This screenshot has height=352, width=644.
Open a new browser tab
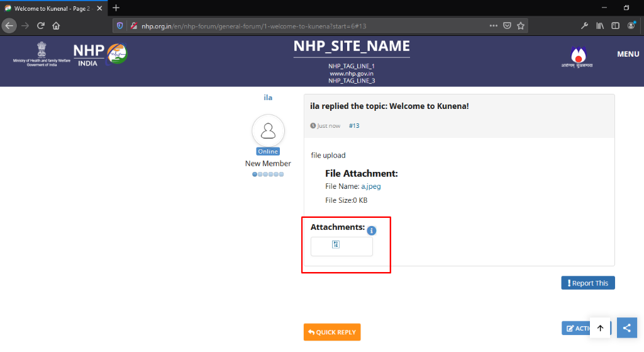point(116,8)
